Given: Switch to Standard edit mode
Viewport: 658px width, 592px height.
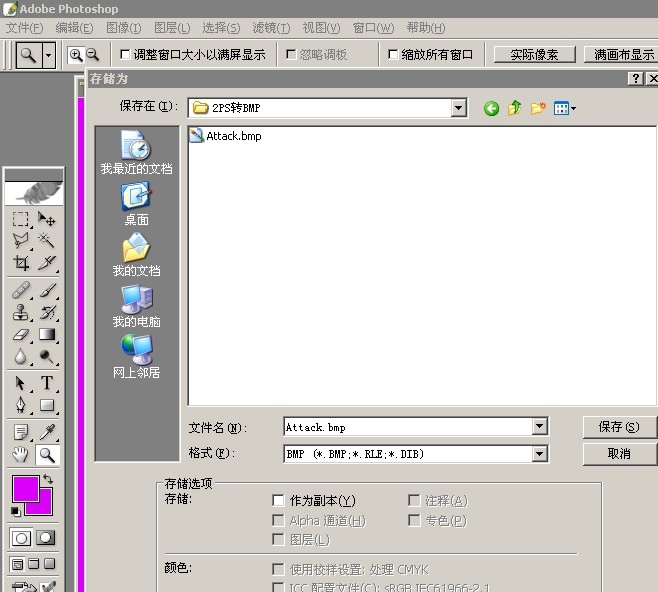Looking at the screenshot, I should [x=21, y=538].
